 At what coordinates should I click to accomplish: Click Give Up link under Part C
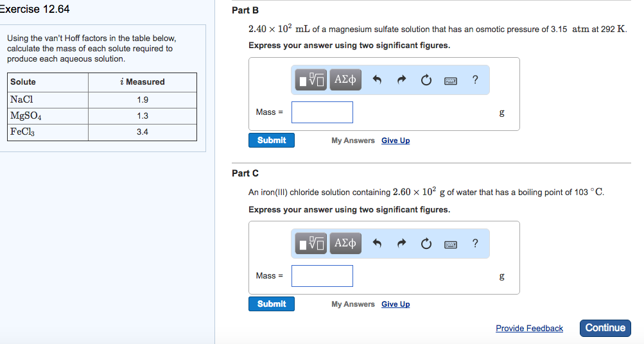[x=396, y=304]
